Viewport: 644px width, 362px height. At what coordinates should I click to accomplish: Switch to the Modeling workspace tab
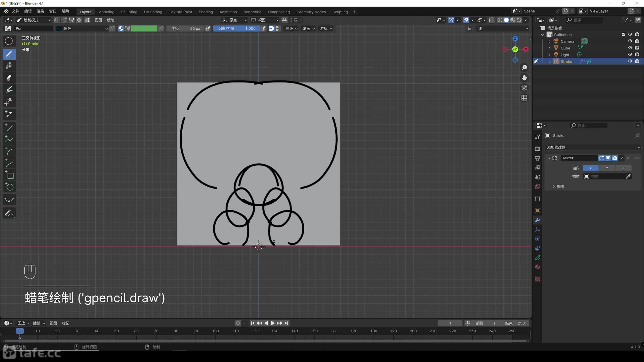point(106,12)
